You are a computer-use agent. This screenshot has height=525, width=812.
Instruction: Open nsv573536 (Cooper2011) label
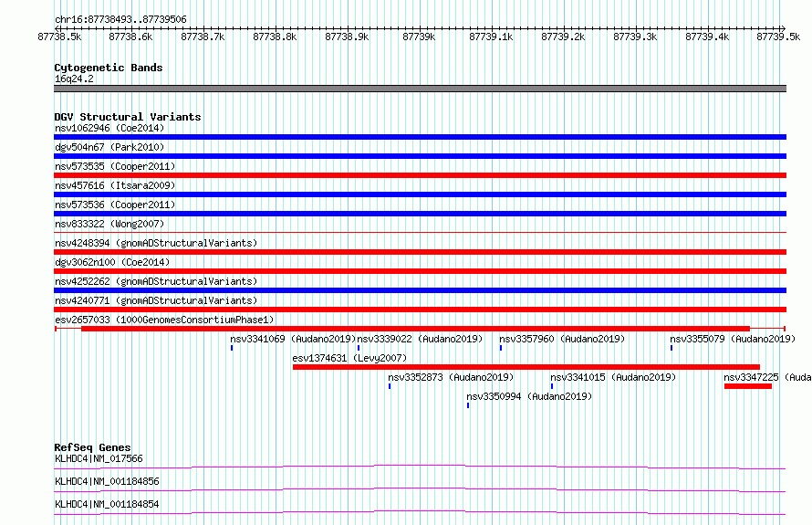coord(115,205)
